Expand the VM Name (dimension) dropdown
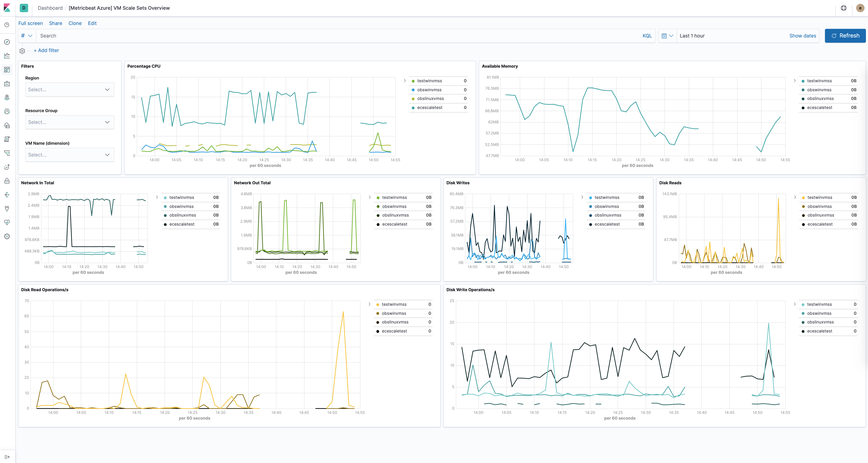The image size is (868, 463). [x=69, y=155]
